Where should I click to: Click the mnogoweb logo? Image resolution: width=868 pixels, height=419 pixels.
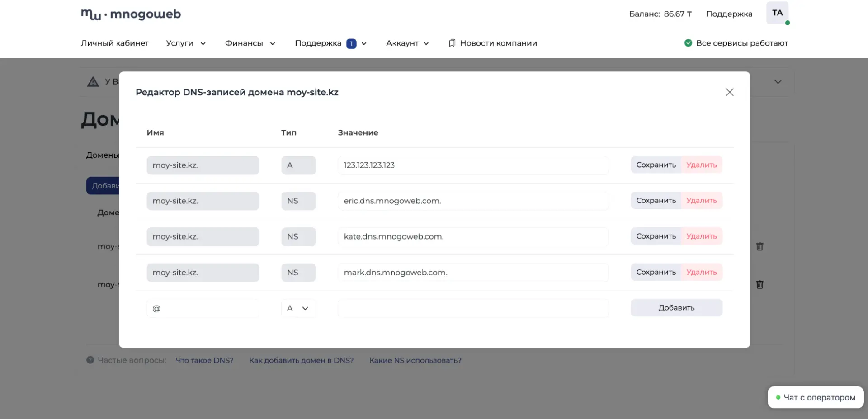click(x=131, y=14)
